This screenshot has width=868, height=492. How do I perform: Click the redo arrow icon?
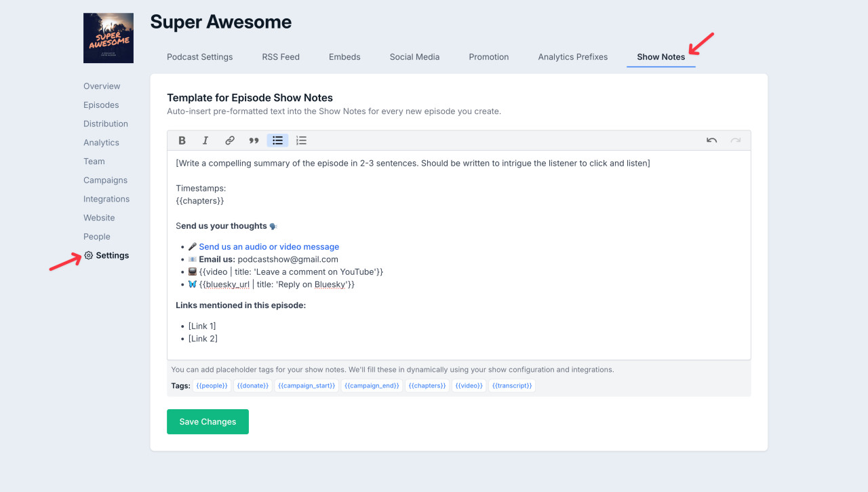click(735, 140)
